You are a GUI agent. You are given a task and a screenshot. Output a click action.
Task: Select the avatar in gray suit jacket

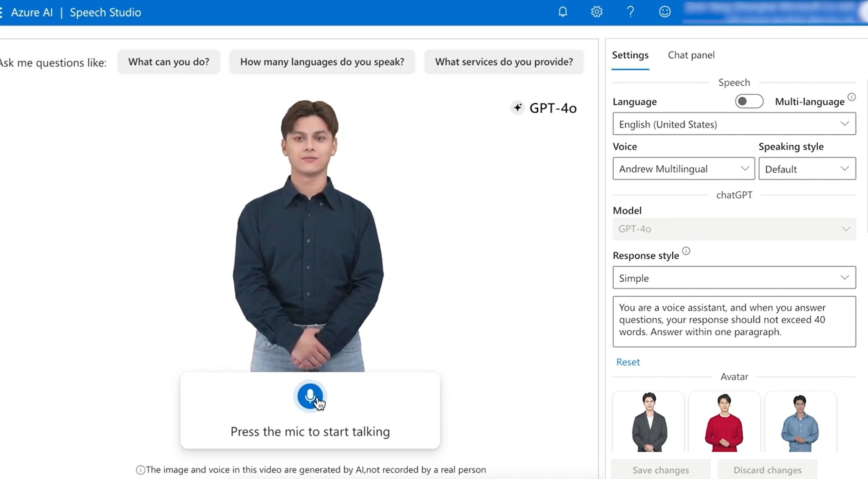[648, 421]
